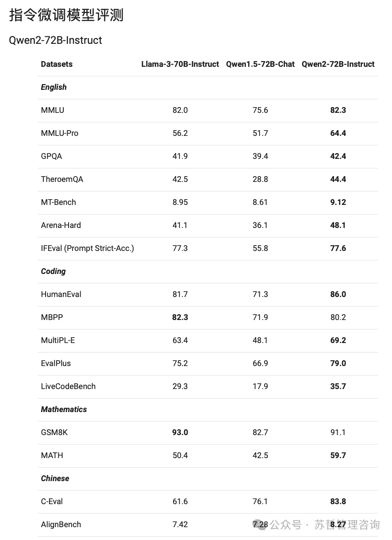Click the HumanEval score 86.0
The image size is (392, 540).
click(338, 294)
